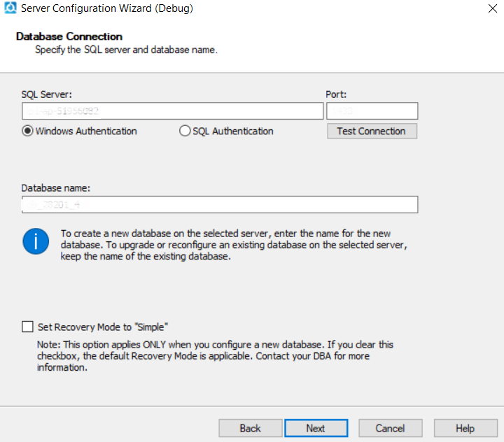Click the new database instruction text
The image size is (504, 442).
point(234,245)
